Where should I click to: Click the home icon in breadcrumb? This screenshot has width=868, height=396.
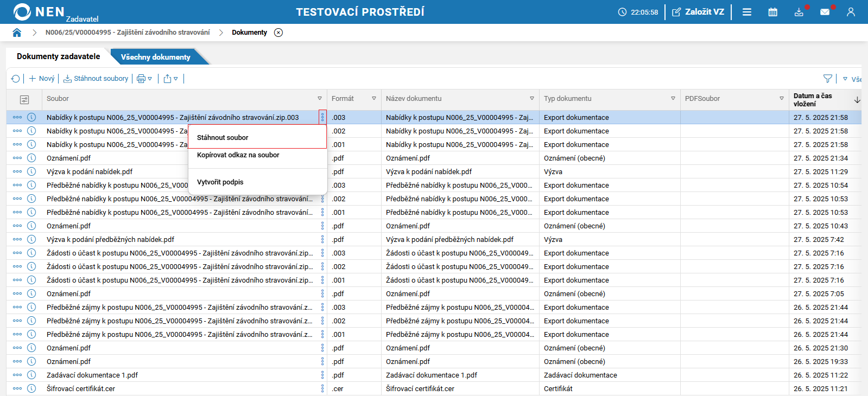17,33
